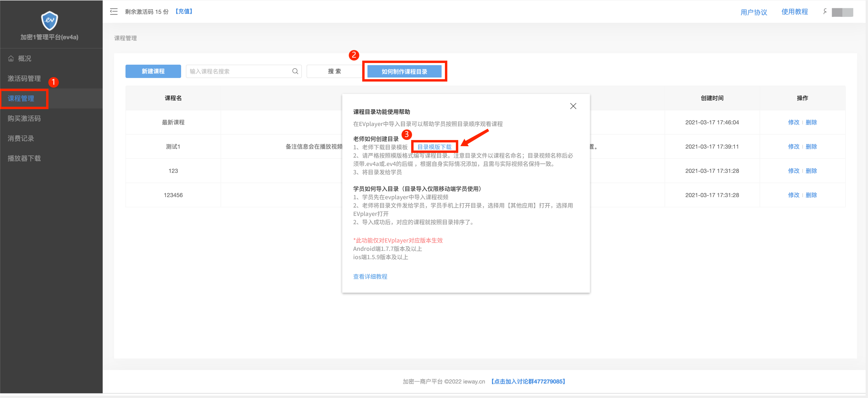Click 修改 for the 测试1 course

click(x=794, y=146)
